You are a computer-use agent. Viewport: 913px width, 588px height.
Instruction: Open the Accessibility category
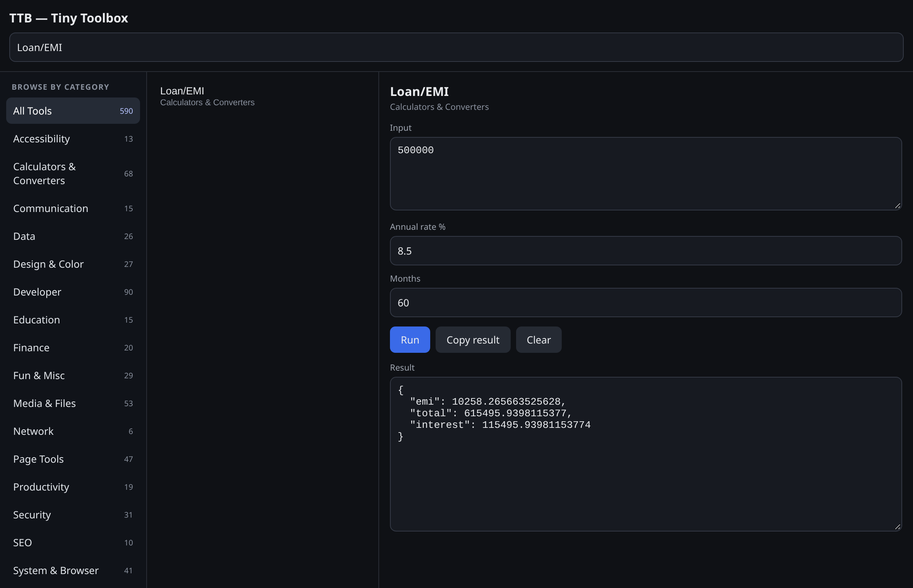point(73,138)
